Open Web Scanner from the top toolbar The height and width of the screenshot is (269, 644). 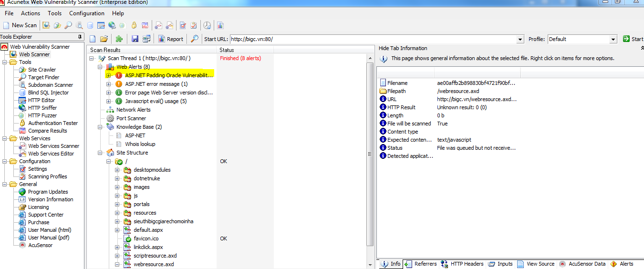pos(46,25)
